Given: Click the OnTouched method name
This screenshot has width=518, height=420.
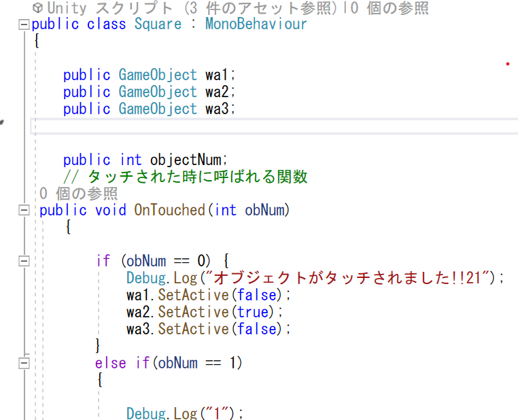Looking at the screenshot, I should [x=169, y=210].
